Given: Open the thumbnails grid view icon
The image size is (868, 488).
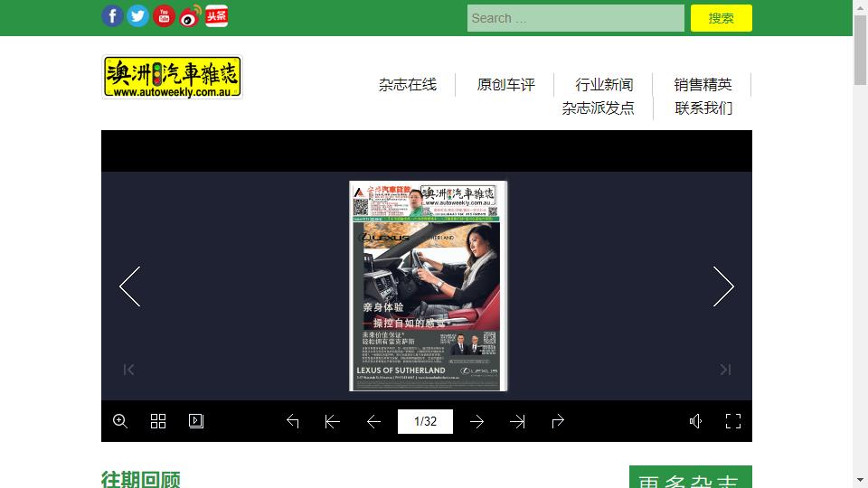Looking at the screenshot, I should (x=158, y=421).
